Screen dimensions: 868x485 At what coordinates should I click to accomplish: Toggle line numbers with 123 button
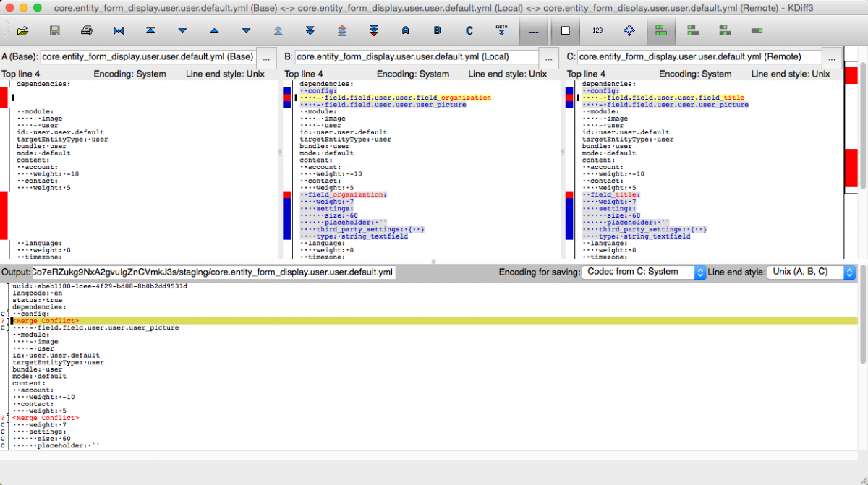[597, 30]
